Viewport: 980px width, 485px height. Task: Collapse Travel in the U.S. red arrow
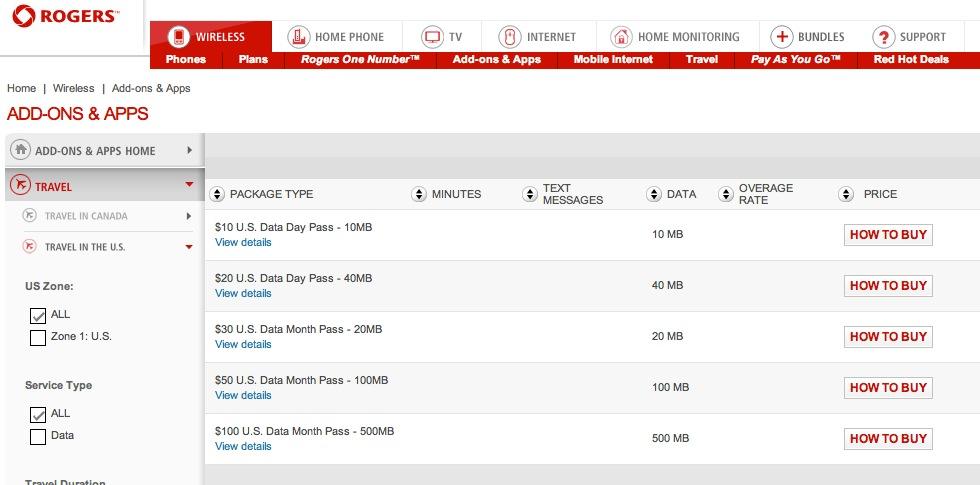click(189, 247)
